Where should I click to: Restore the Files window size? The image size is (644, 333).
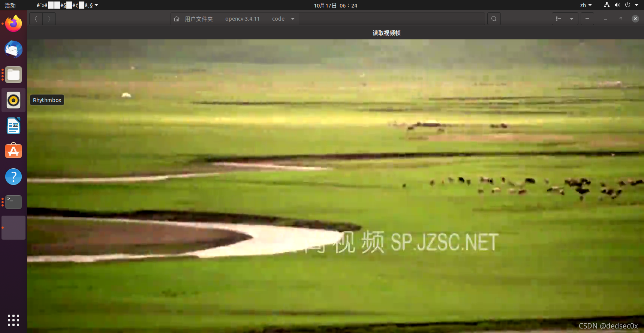pyautogui.click(x=620, y=19)
